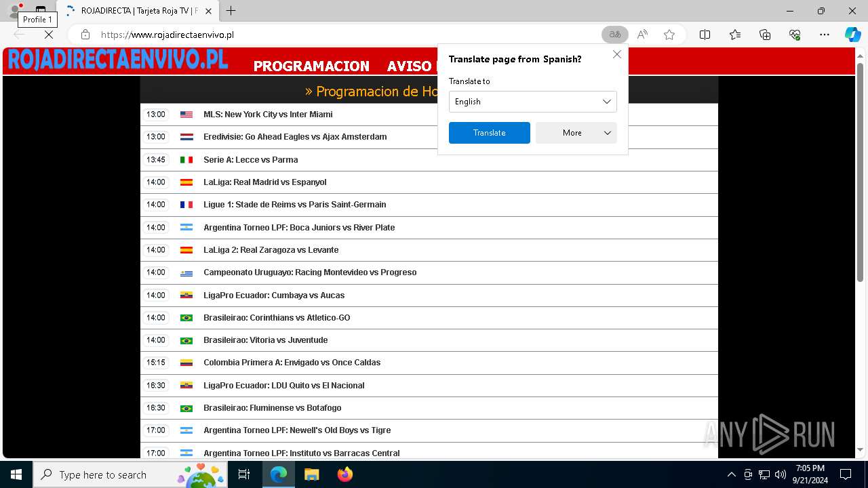Click the Netherlands flag beside Eredivisie match
The width and height of the screenshot is (868, 488).
(x=186, y=137)
